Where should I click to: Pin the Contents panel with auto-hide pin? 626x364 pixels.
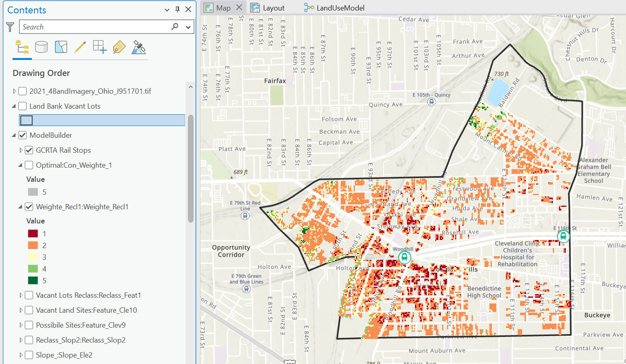(x=177, y=9)
